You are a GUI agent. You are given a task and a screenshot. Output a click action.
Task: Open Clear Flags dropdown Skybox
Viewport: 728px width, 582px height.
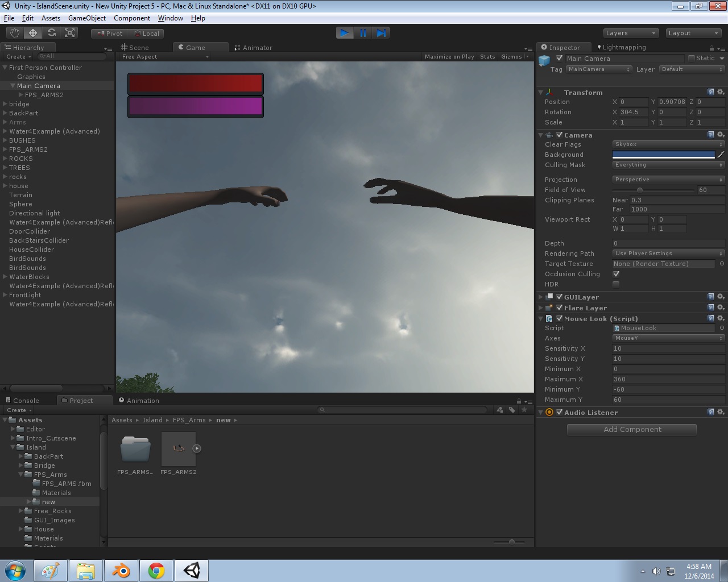[x=668, y=144]
